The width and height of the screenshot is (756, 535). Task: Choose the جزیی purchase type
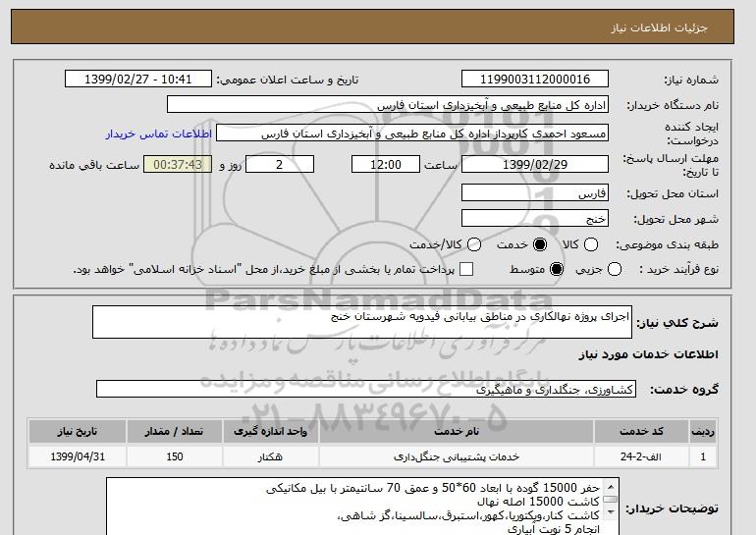[x=615, y=269]
